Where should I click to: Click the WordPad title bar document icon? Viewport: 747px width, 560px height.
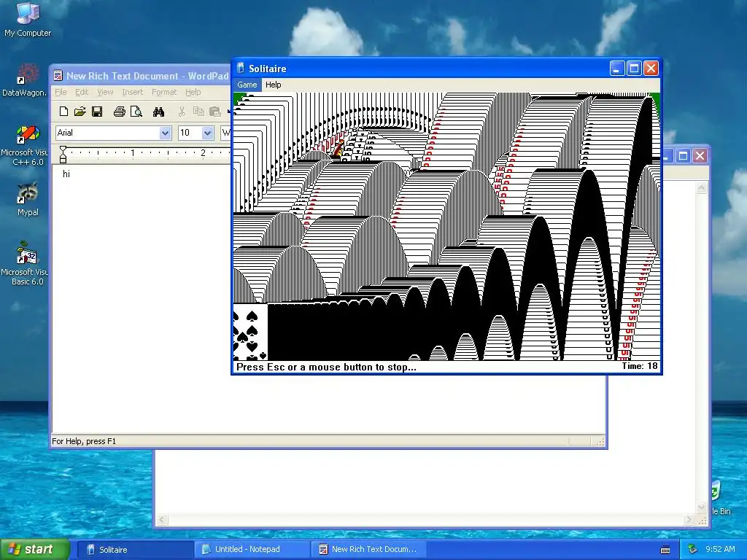click(x=58, y=75)
